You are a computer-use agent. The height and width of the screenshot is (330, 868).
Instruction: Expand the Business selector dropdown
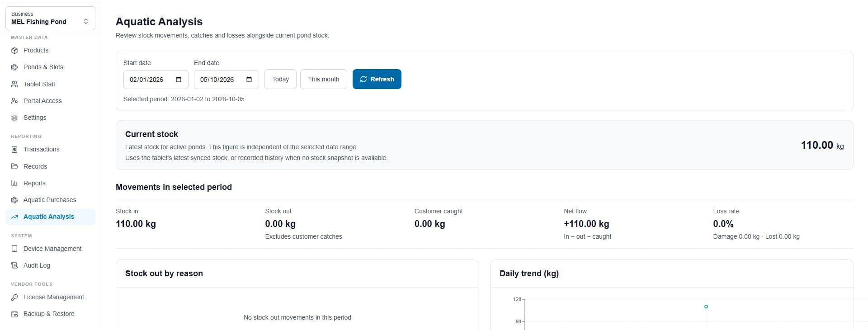[x=50, y=18]
